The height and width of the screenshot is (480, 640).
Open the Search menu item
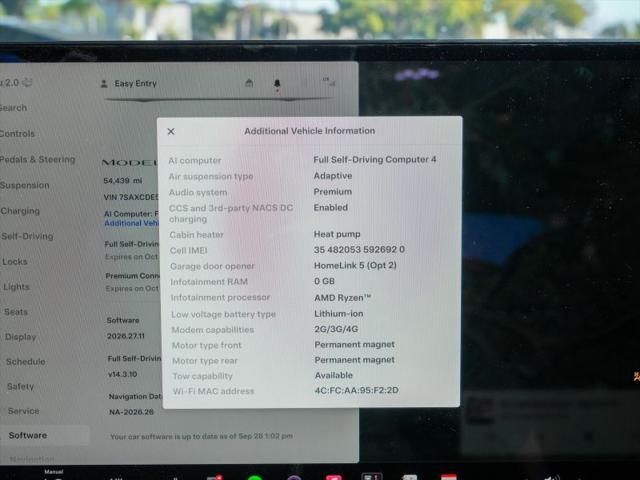coord(13,108)
